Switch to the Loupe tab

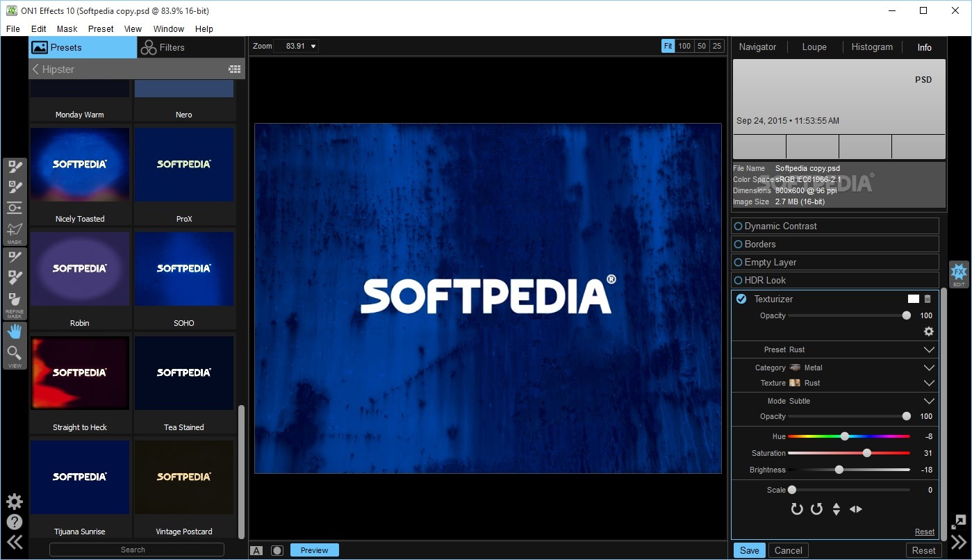tap(814, 47)
